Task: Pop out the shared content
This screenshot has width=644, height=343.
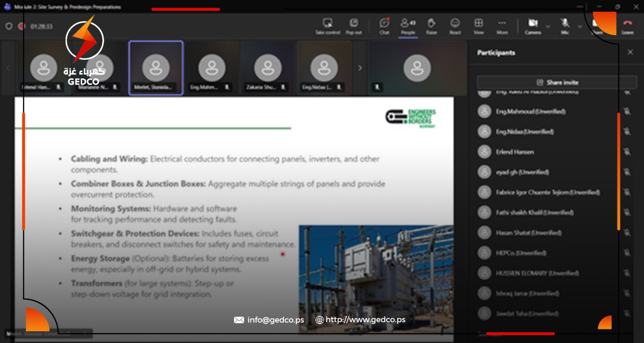Action: point(354,23)
